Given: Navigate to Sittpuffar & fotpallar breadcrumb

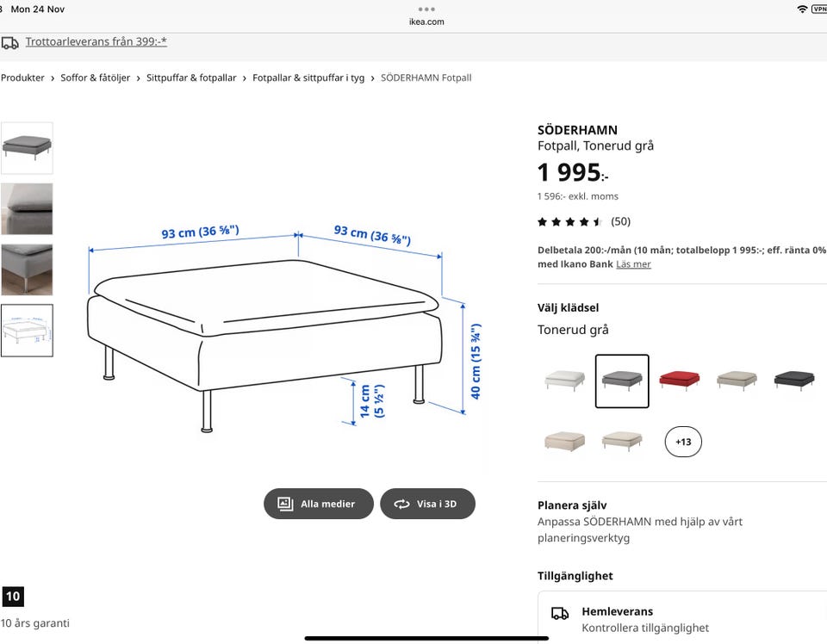Looking at the screenshot, I should point(191,77).
